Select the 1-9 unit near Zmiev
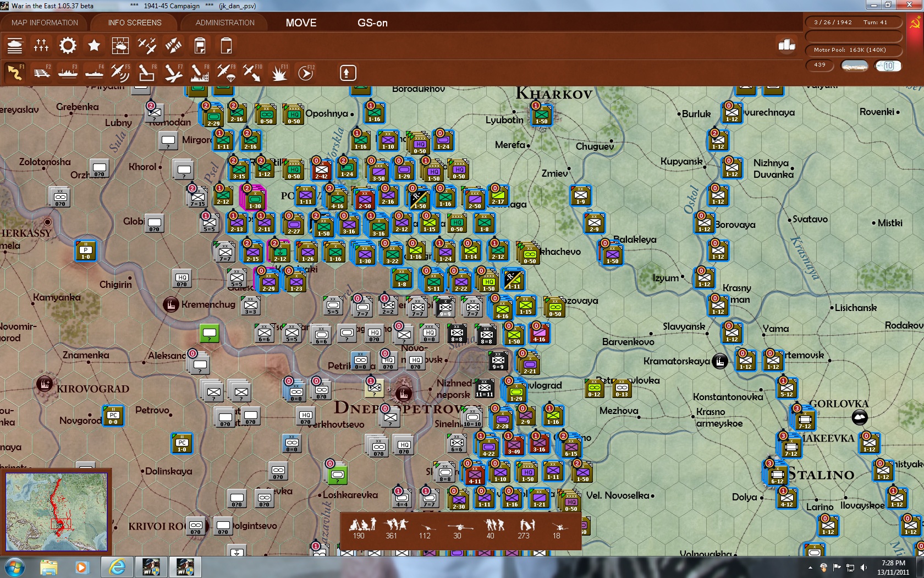The width and height of the screenshot is (924, 578). coord(581,195)
